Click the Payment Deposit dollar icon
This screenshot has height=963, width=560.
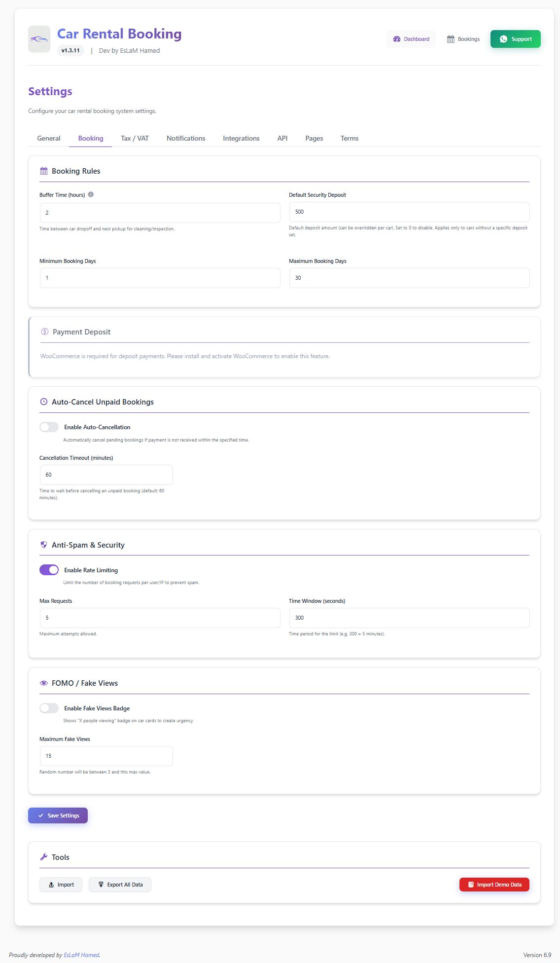pyautogui.click(x=45, y=332)
